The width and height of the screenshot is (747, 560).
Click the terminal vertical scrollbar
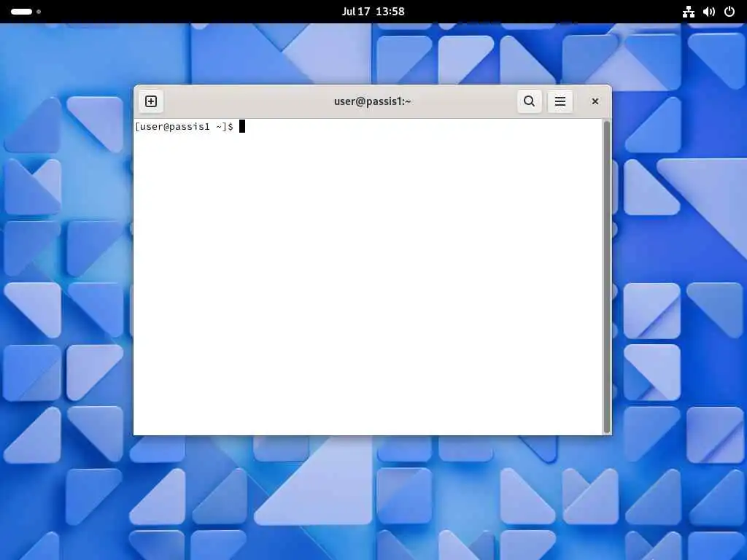click(x=607, y=276)
